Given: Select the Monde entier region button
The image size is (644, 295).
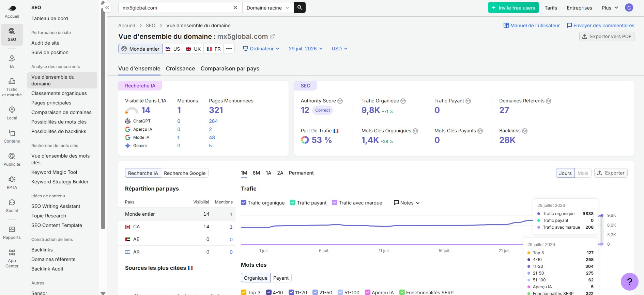Looking at the screenshot, I should [140, 49].
